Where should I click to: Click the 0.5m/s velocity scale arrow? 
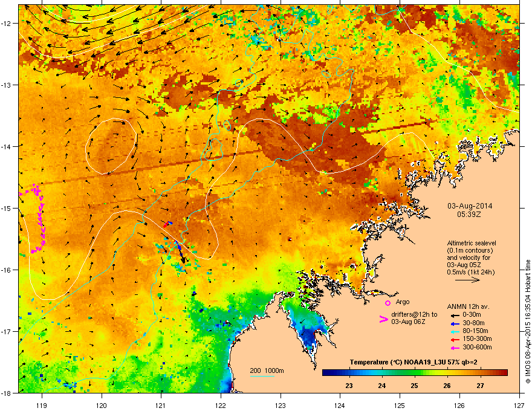467,280
